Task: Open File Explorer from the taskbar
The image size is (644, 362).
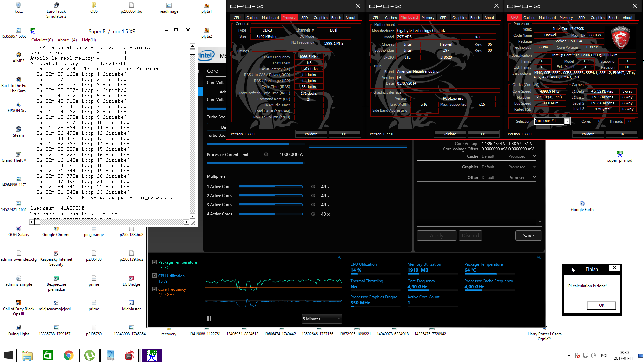Action: [x=27, y=355]
